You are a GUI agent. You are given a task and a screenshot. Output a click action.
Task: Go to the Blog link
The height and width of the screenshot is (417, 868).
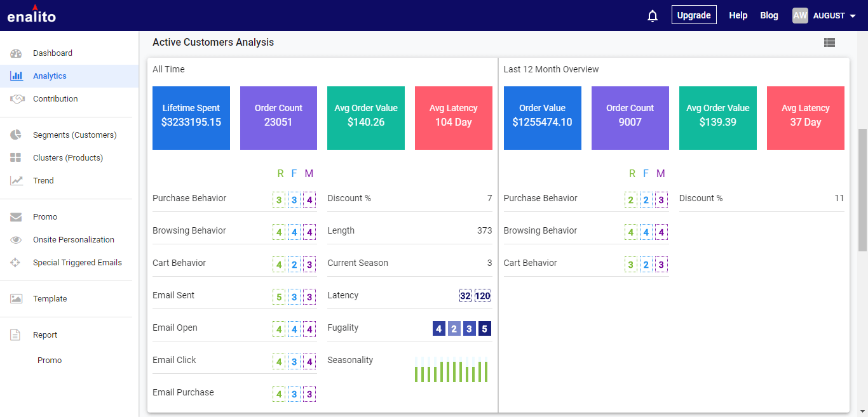click(x=769, y=15)
